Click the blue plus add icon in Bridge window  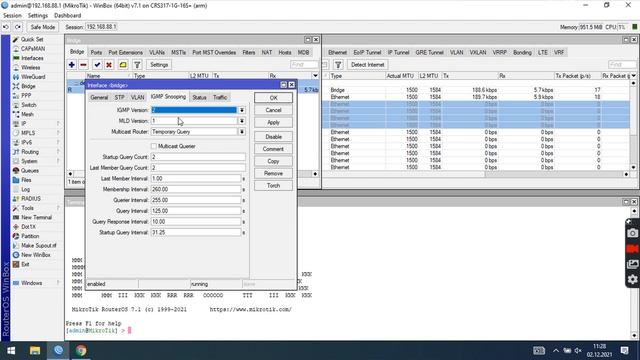point(72,64)
